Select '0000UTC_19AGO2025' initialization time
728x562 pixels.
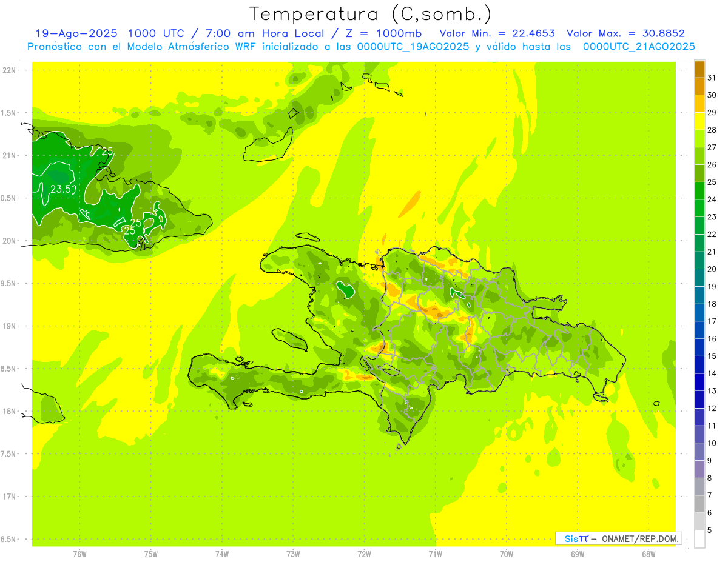[x=413, y=47]
